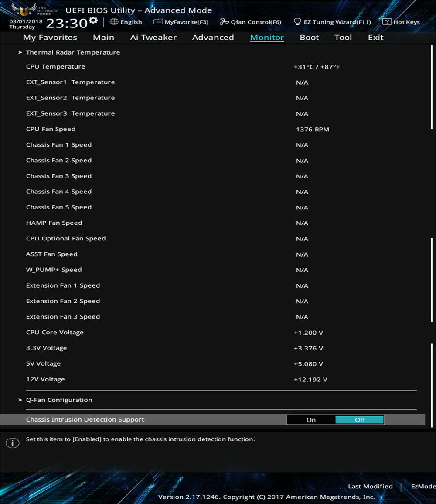Image resolution: width=436 pixels, height=504 pixels.
Task: Open the My Favorites tab
Action: (x=50, y=37)
